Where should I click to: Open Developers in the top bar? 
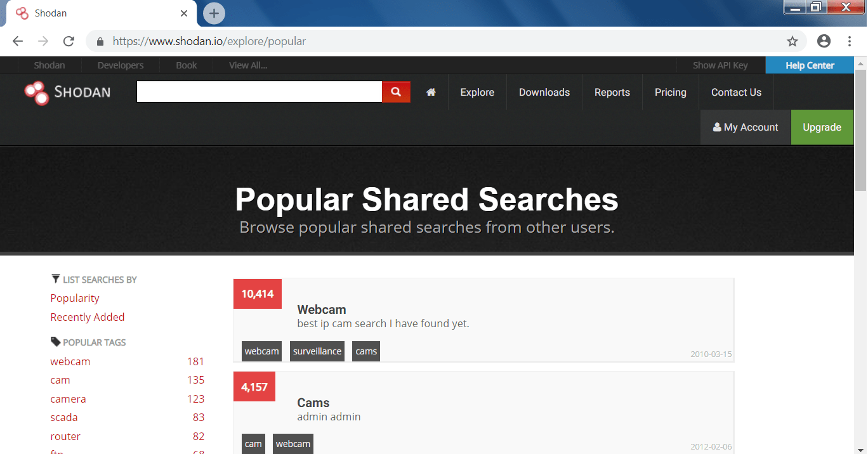point(121,65)
